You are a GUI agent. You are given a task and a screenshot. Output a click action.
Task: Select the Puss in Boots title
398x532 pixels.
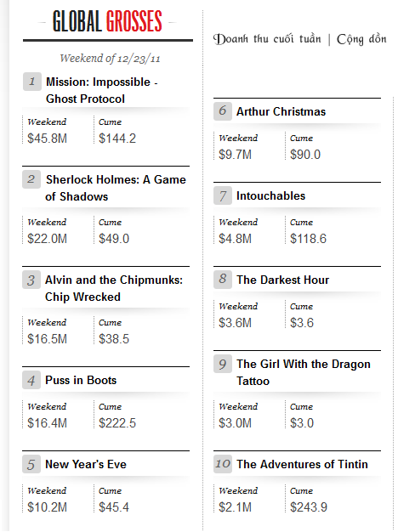coord(81,380)
